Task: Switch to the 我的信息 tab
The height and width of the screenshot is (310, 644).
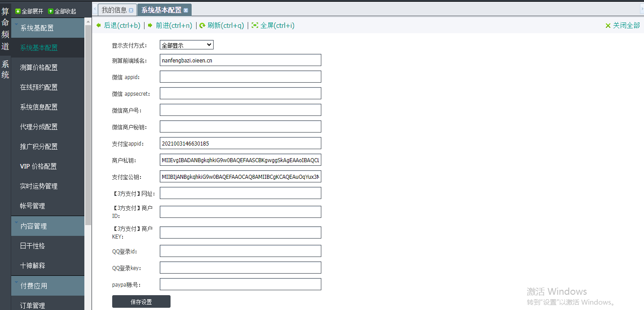Action: pyautogui.click(x=114, y=10)
